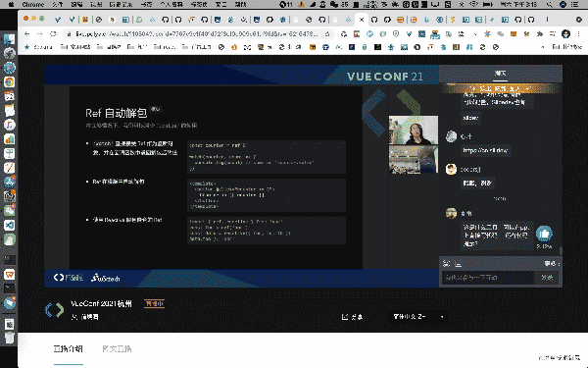588x368 pixels.
Task: Switch to the second tab below the stream
Action: pos(117,348)
